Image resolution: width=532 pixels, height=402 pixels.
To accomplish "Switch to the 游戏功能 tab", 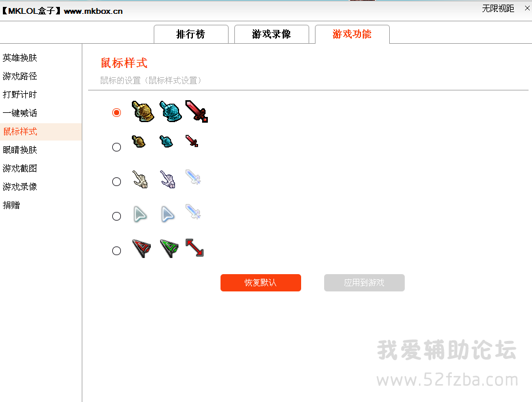I will (x=352, y=35).
